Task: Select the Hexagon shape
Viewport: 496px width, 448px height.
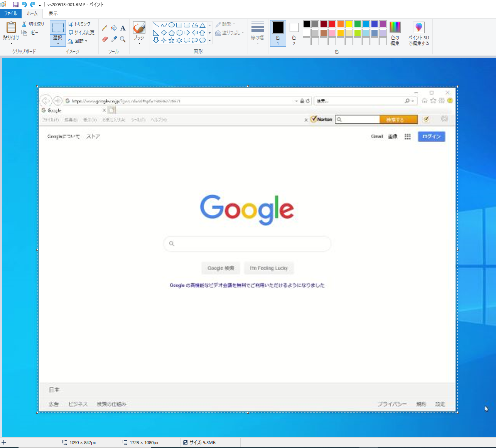Action: pos(179,33)
